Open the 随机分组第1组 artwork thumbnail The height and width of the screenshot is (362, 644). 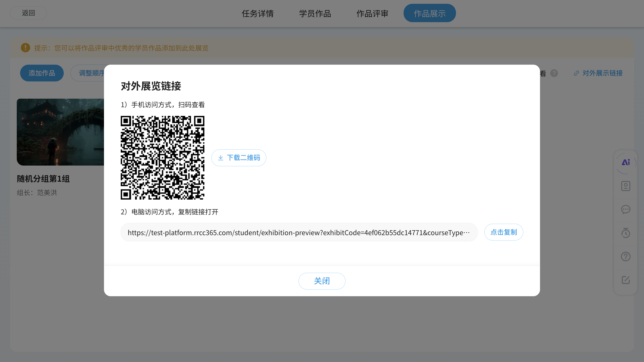tap(61, 132)
